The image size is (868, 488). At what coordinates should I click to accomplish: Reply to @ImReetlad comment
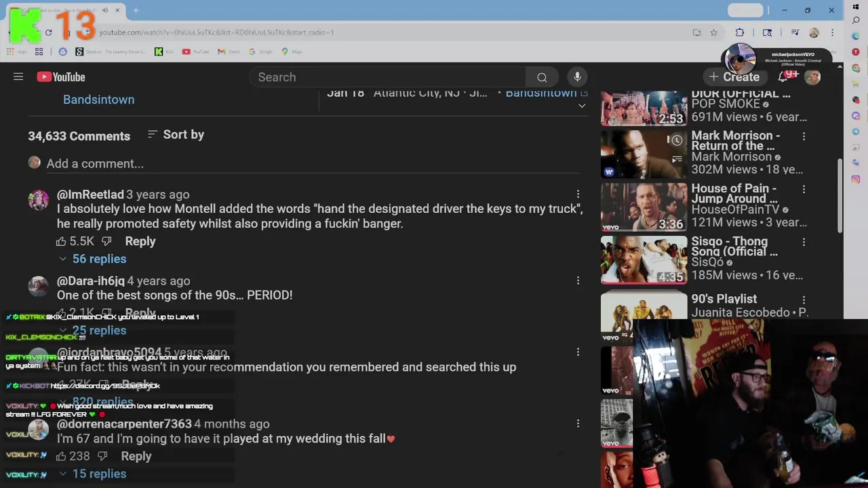[x=140, y=241]
